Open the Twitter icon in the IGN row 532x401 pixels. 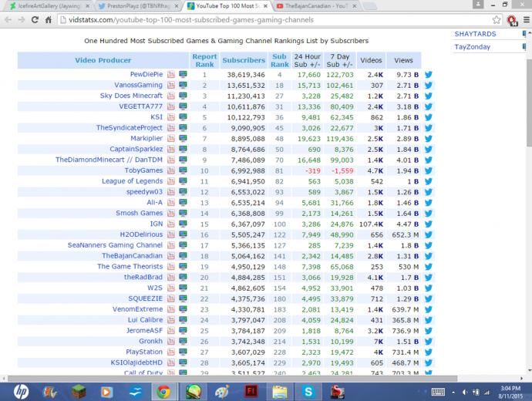coord(428,224)
